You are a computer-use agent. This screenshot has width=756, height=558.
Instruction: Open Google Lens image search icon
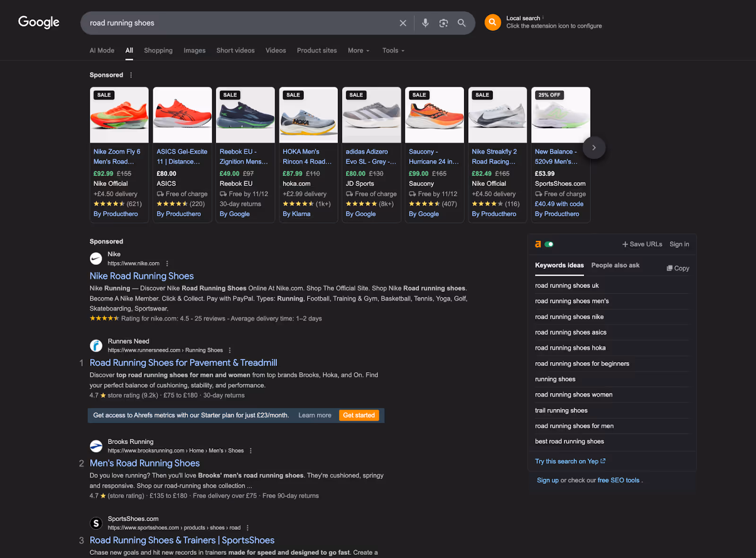[x=443, y=23]
